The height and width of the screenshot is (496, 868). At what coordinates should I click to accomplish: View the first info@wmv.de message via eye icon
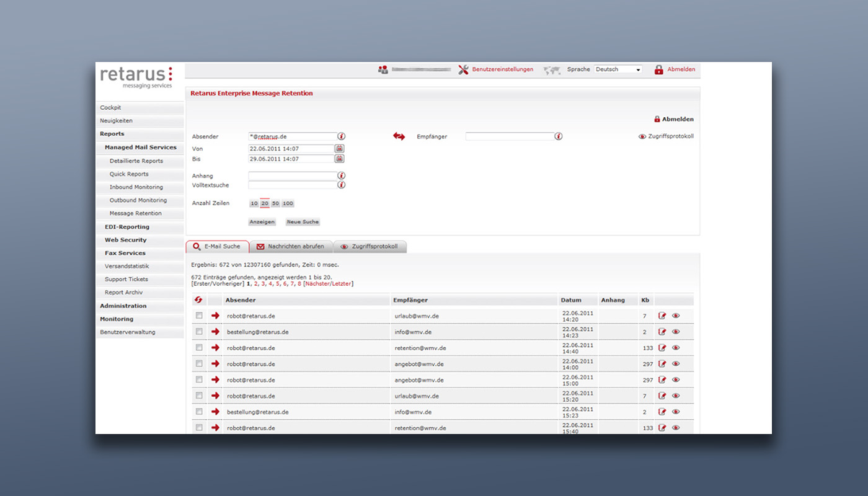click(676, 332)
